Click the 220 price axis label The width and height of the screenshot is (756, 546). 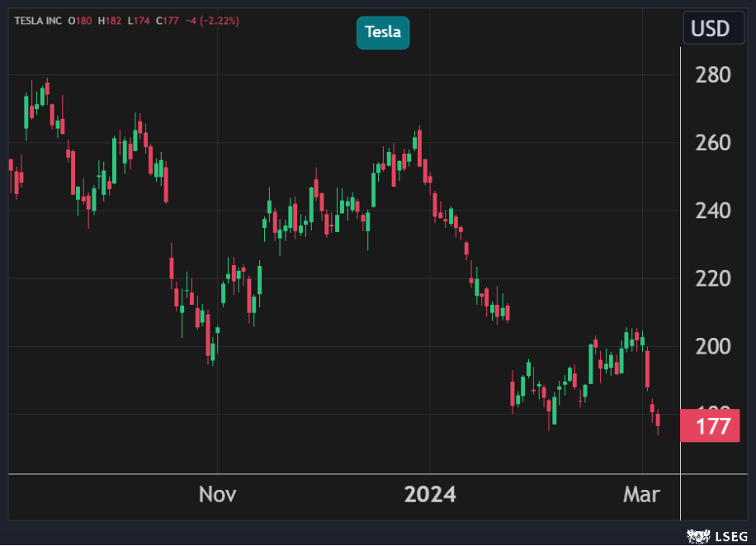point(714,279)
